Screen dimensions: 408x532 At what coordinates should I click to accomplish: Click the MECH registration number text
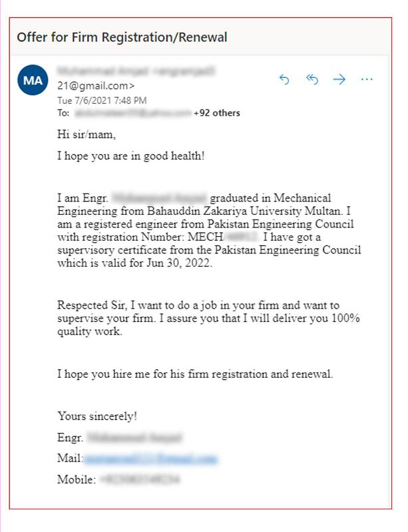[x=223, y=237]
